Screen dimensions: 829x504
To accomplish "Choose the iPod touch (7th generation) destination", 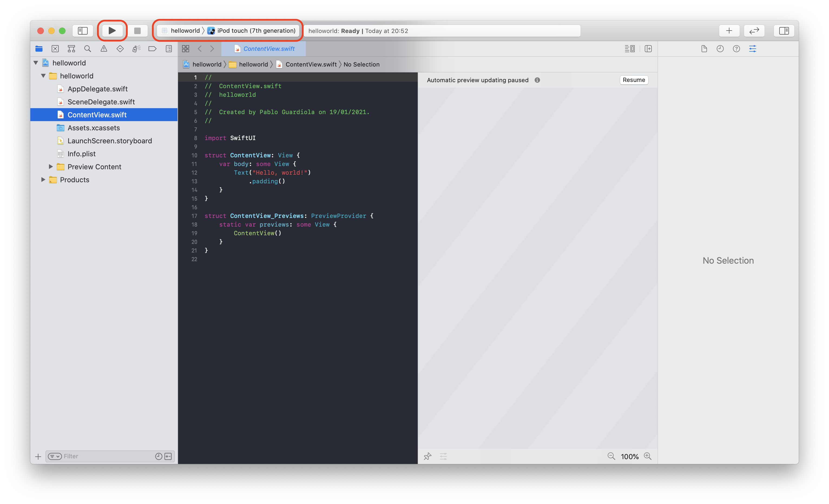I will 252,31.
